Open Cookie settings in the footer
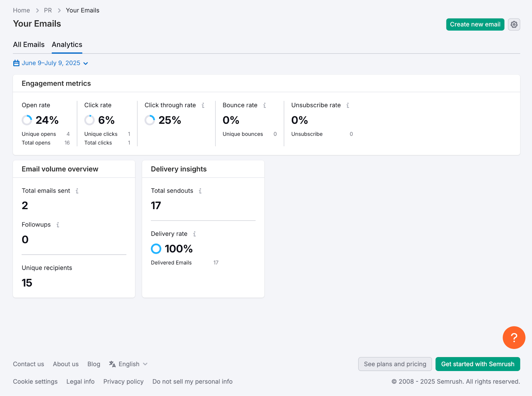Viewport: 532px width, 396px height. tap(35, 381)
